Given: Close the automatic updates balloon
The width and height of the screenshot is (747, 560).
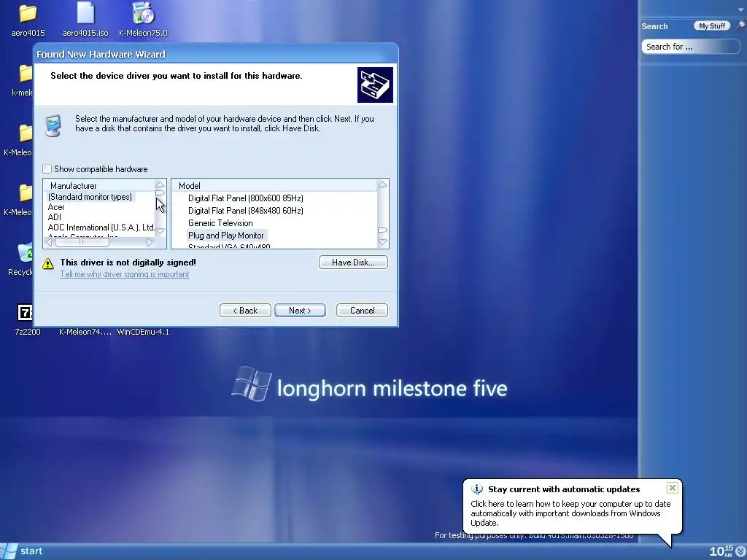Looking at the screenshot, I should (672, 488).
